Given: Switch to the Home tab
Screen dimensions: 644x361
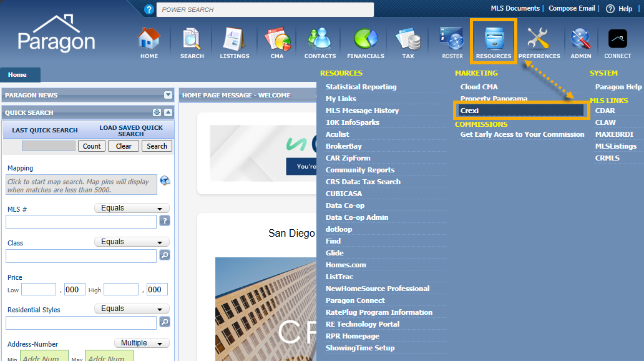Looking at the screenshot, I should [x=20, y=75].
